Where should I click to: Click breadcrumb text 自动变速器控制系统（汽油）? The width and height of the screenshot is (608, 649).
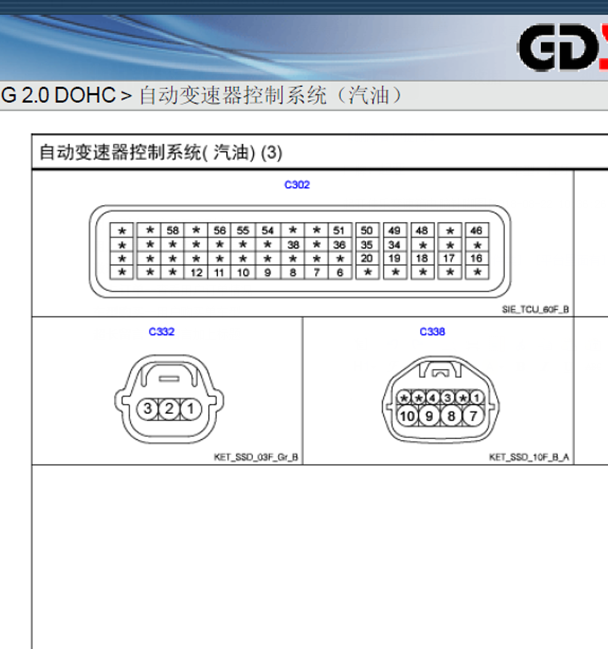coord(272,96)
